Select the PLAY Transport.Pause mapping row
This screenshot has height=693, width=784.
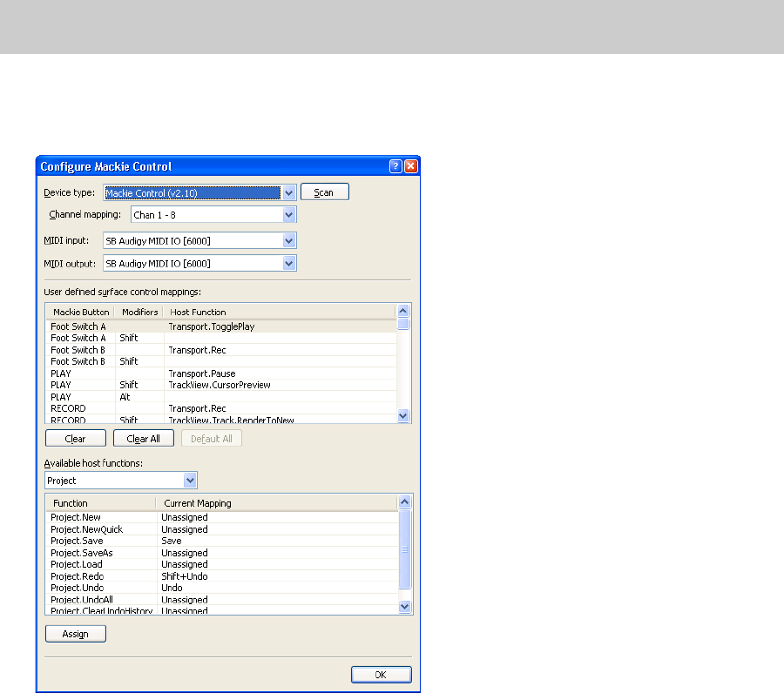tap(200, 373)
